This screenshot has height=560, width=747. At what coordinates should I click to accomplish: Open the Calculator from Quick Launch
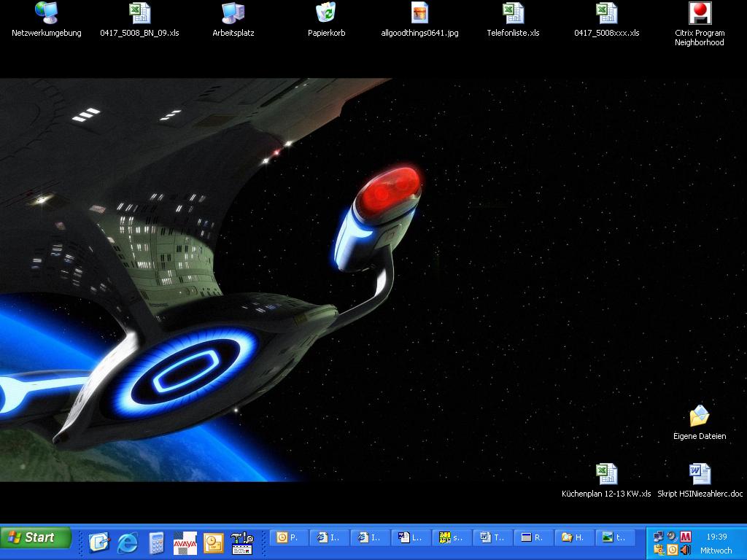pos(156,542)
